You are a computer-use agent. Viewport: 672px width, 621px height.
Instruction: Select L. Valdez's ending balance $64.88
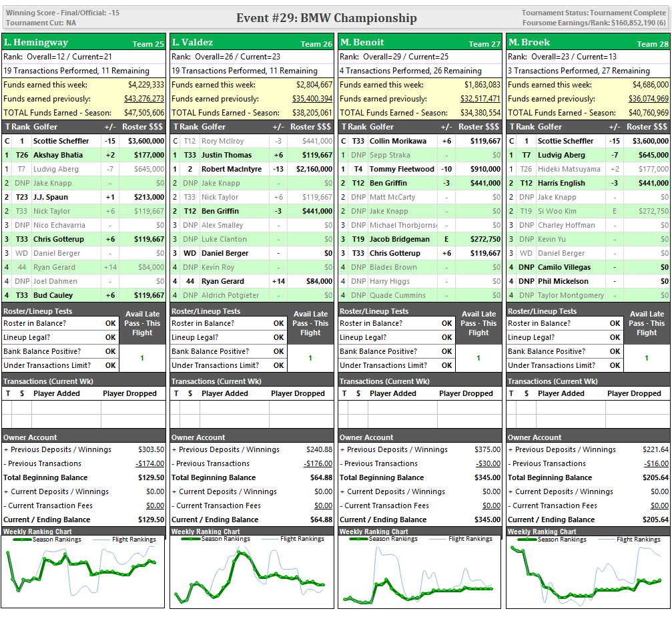pyautogui.click(x=321, y=520)
